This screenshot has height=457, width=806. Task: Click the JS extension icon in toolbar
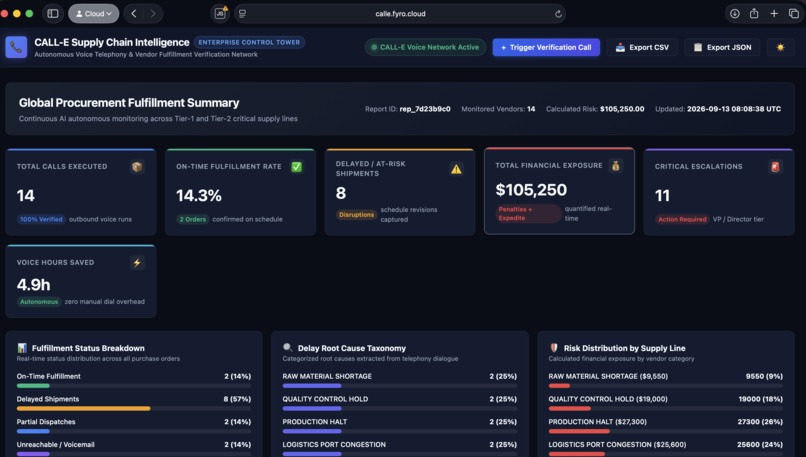(x=221, y=13)
